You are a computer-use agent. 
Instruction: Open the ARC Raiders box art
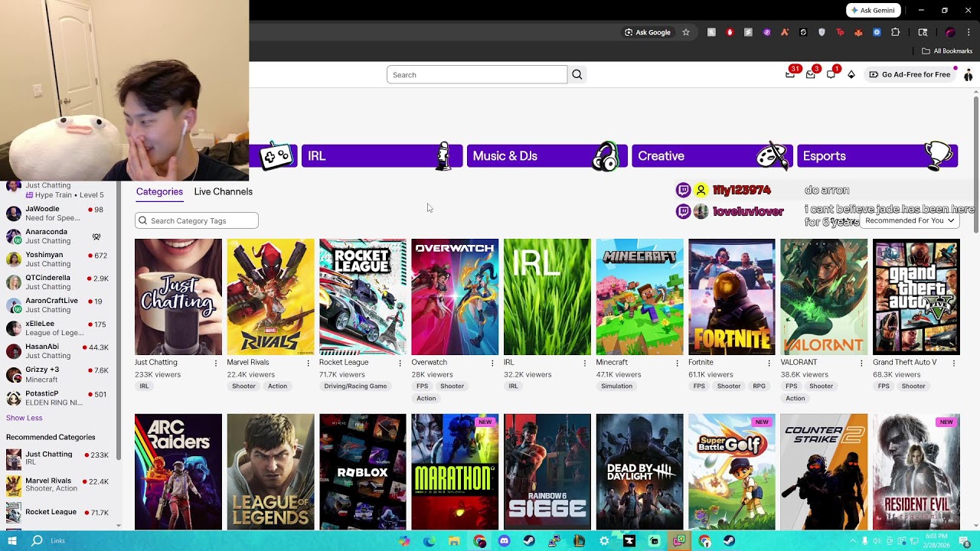178,471
